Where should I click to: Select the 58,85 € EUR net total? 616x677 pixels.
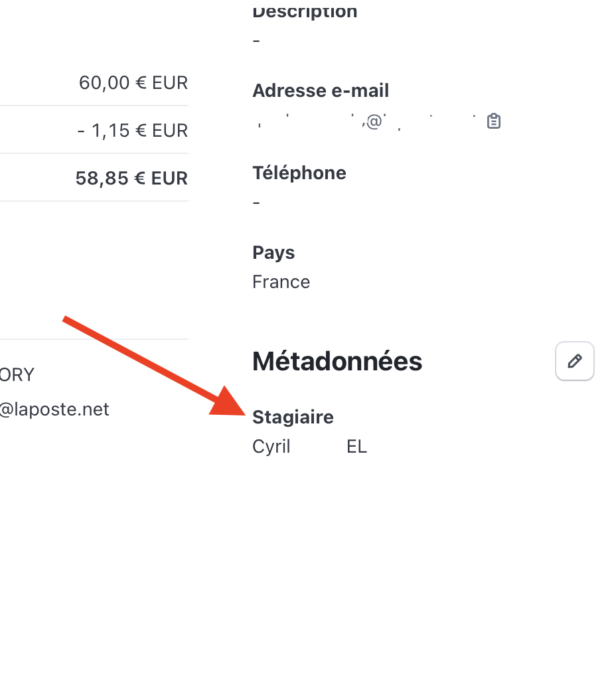point(131,178)
